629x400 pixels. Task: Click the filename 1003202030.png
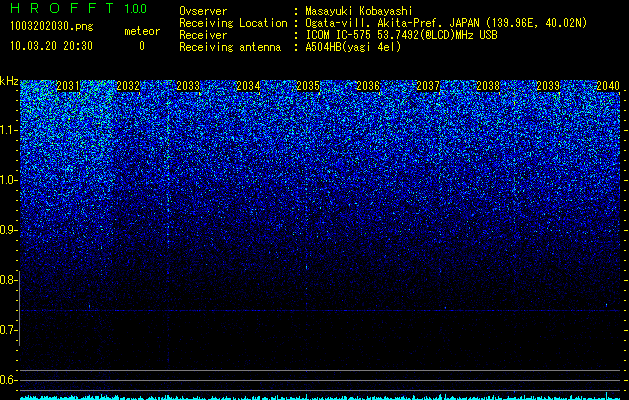coord(52,26)
